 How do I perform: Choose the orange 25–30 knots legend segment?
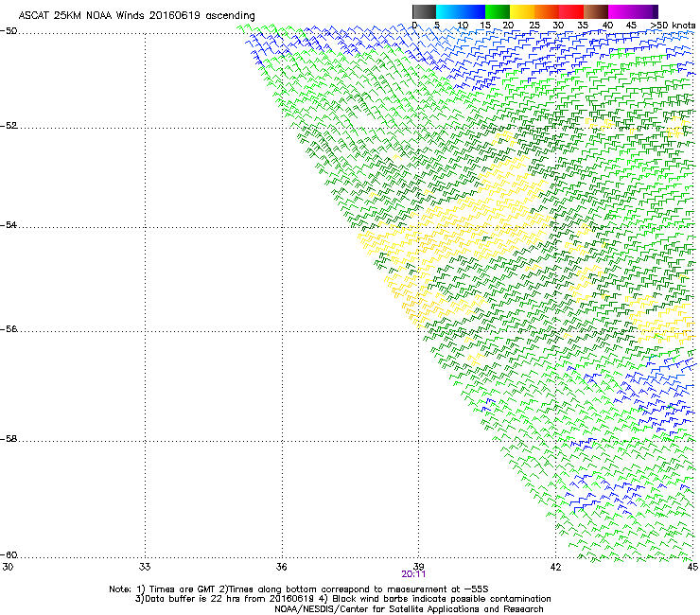click(x=547, y=11)
